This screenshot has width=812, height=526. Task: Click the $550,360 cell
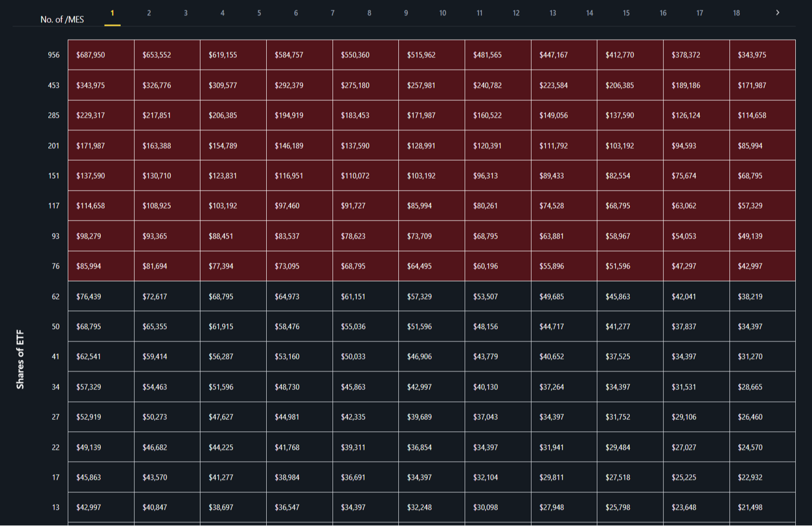pos(365,55)
